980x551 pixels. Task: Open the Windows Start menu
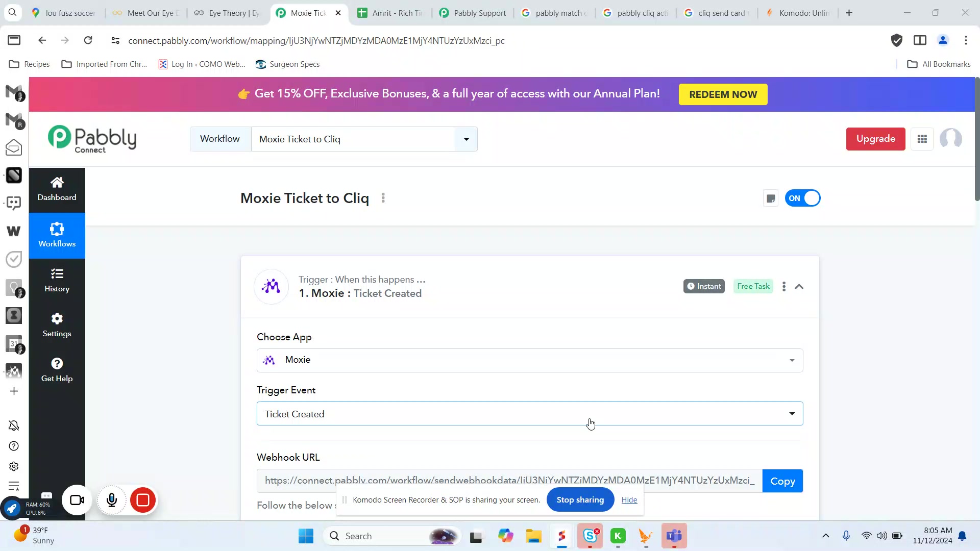click(x=306, y=536)
